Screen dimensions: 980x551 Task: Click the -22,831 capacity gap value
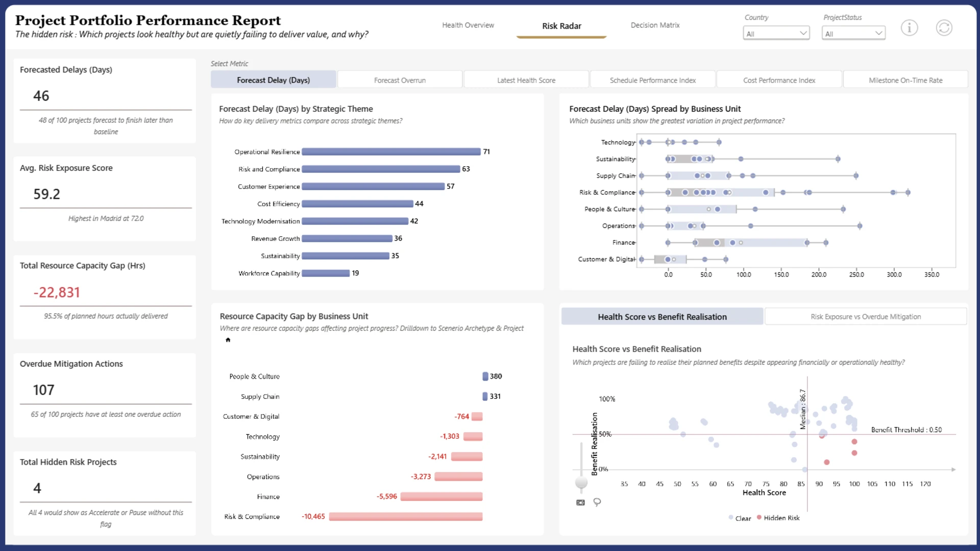pyautogui.click(x=57, y=292)
